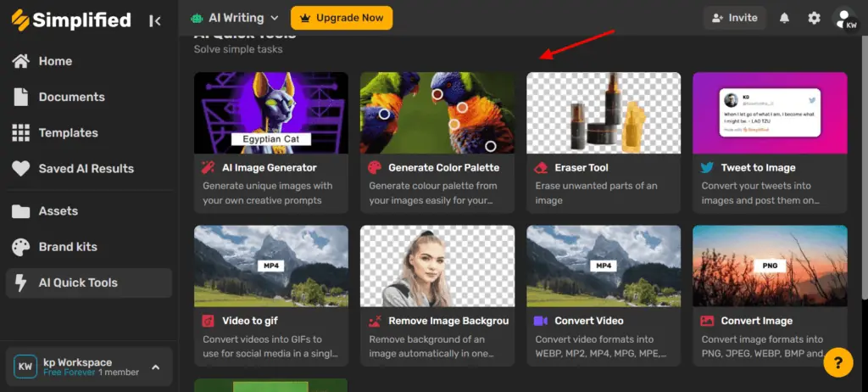The image size is (868, 392).
Task: Click the Invite button
Action: (x=735, y=18)
